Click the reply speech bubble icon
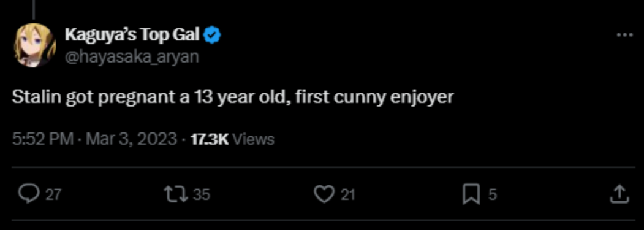Viewport: 644px width, 230px height. click(x=29, y=194)
